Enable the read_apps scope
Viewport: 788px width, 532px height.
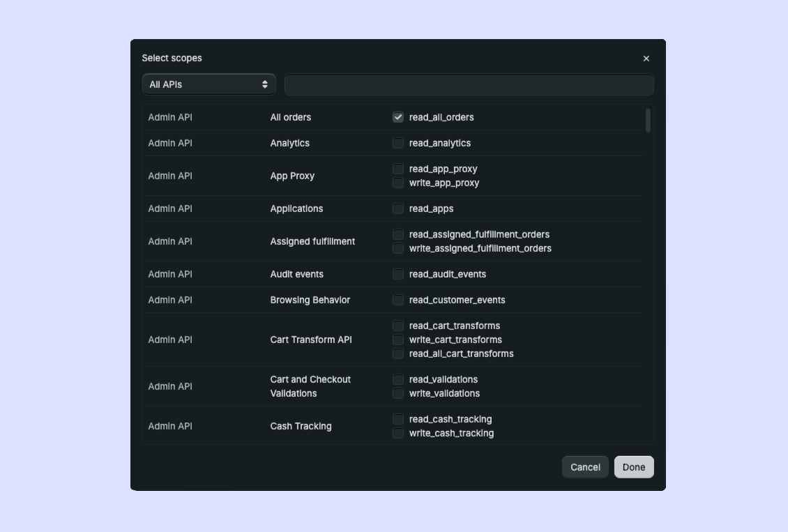click(x=398, y=208)
